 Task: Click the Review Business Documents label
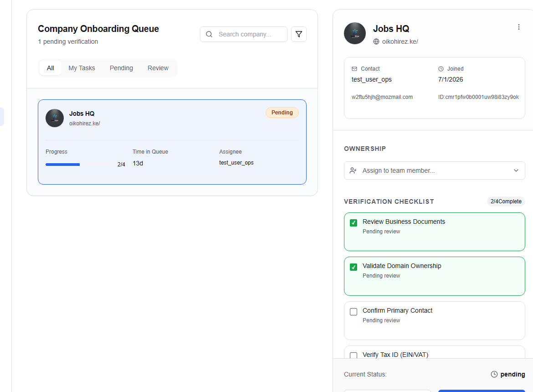pos(404,222)
